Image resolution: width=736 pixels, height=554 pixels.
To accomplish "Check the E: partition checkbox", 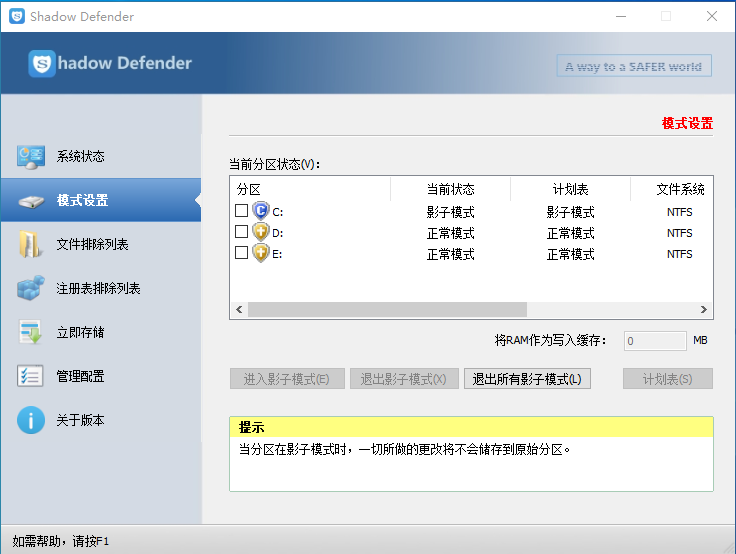I will pyautogui.click(x=241, y=253).
